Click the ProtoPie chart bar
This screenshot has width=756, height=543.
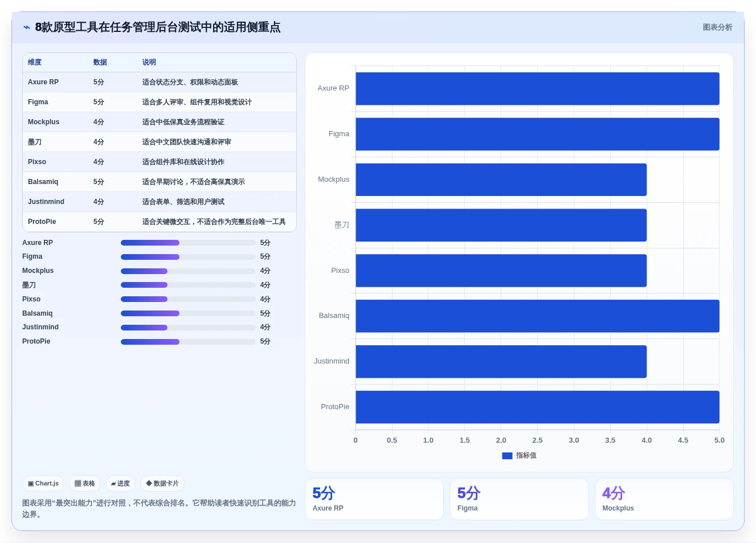pos(537,407)
